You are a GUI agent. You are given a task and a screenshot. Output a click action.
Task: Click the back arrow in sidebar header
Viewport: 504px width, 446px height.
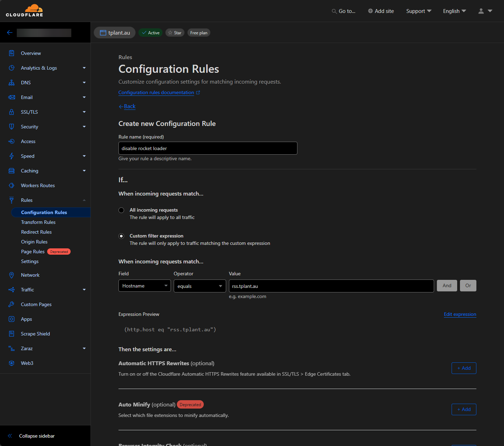pyautogui.click(x=10, y=33)
